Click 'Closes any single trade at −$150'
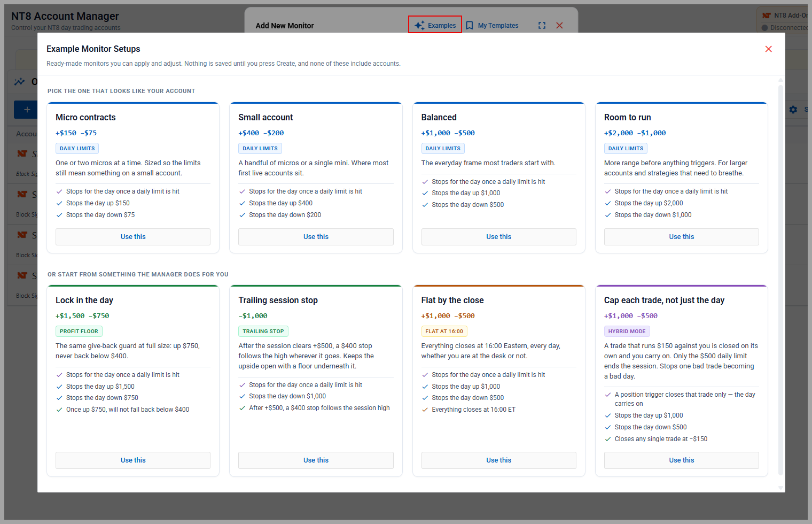 pos(661,439)
